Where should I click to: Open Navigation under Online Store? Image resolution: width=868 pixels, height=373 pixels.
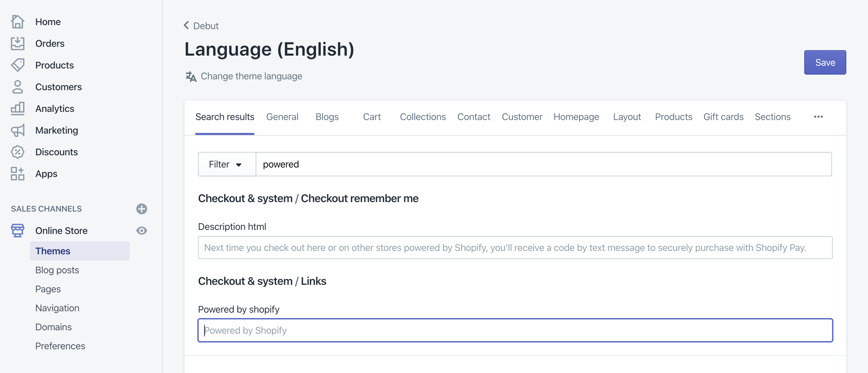tap(57, 308)
